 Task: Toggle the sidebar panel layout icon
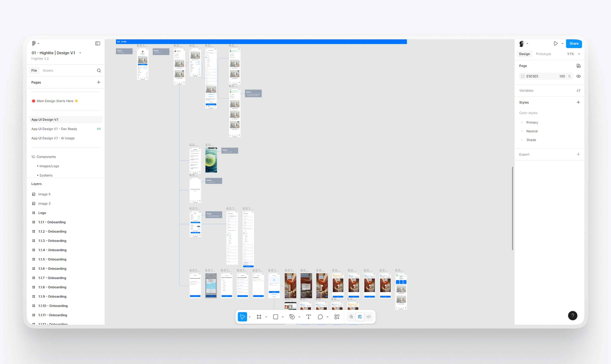tap(98, 43)
